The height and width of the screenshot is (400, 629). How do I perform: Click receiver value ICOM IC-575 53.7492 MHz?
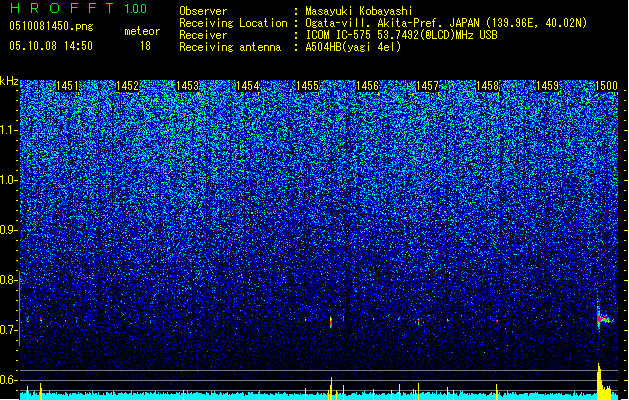(401, 35)
